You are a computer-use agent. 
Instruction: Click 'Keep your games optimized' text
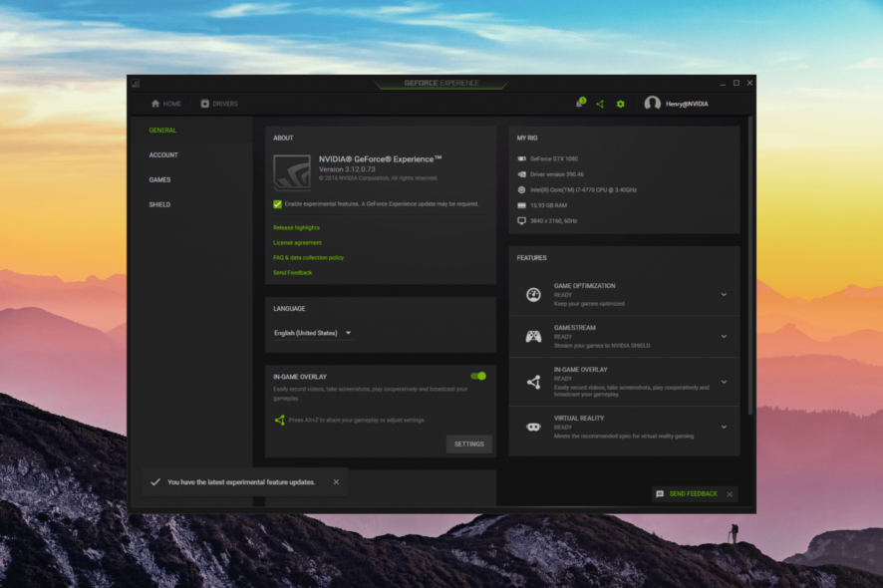click(589, 304)
